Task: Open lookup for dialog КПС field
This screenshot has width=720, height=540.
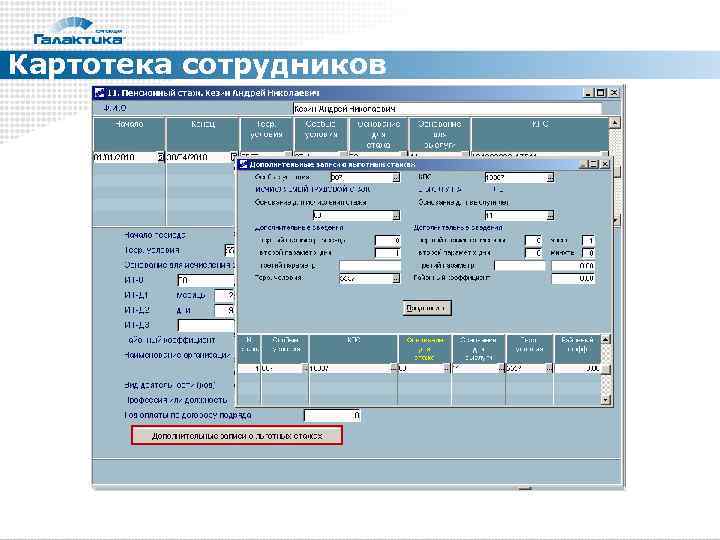Action: click(550, 177)
